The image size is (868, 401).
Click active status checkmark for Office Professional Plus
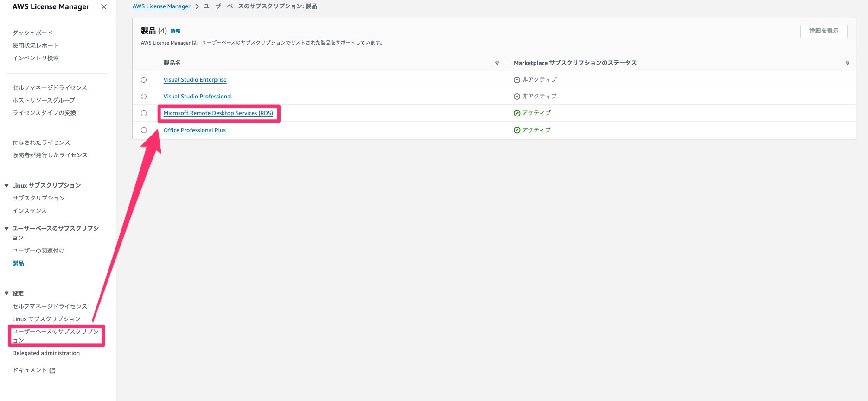517,130
